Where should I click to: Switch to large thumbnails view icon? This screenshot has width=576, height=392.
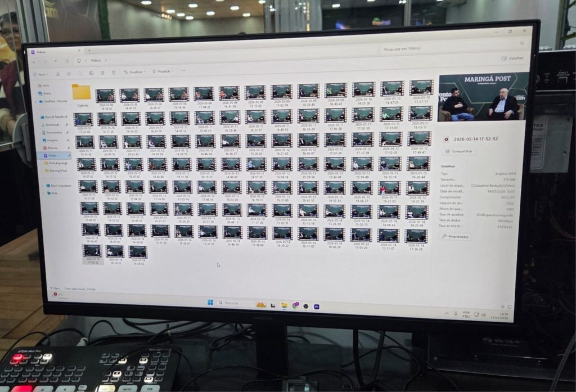[510, 307]
